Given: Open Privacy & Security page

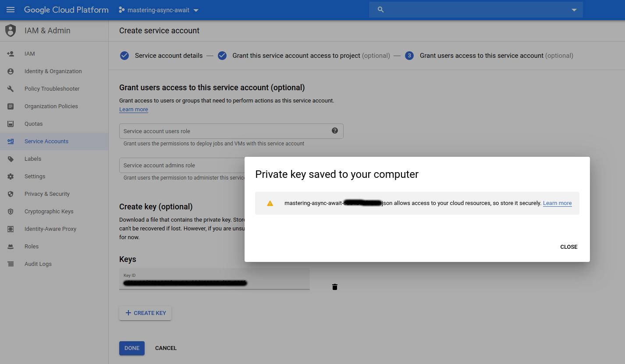Looking at the screenshot, I should (x=54, y=194).
